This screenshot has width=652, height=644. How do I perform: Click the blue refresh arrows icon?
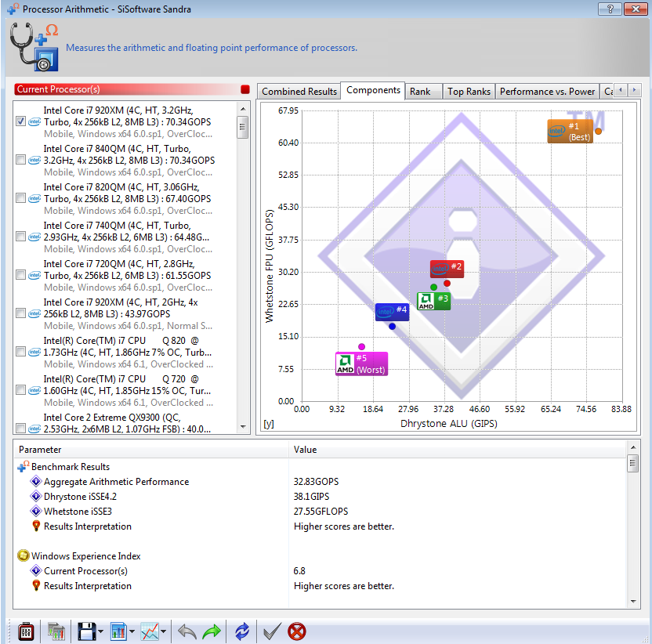point(242,631)
